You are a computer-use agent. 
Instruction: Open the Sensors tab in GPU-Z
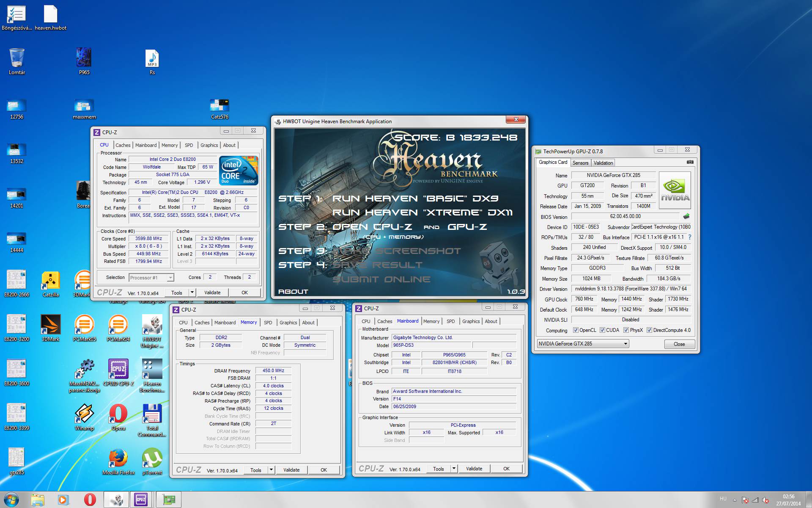coord(580,163)
